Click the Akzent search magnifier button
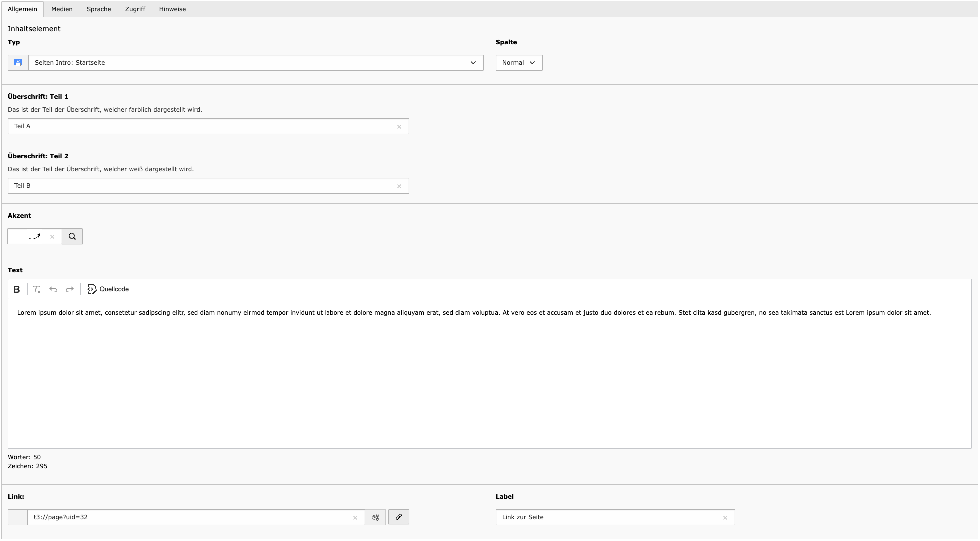 72,236
